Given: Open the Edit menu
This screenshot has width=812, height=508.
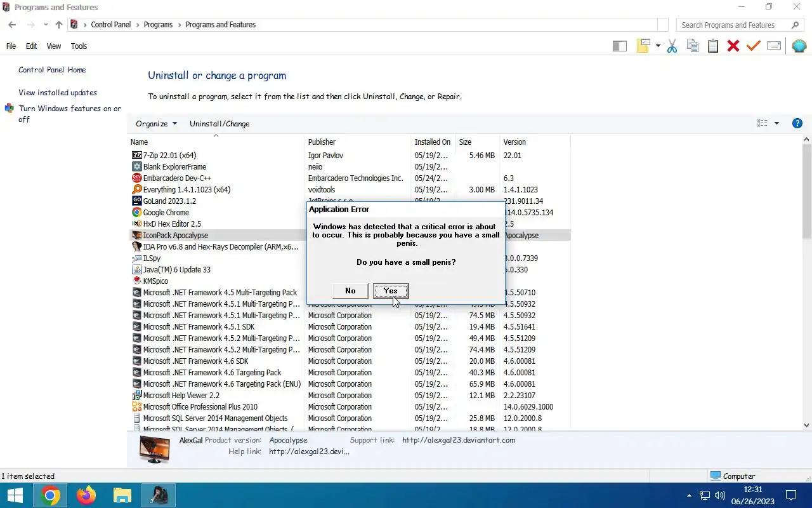Looking at the screenshot, I should coord(32,46).
